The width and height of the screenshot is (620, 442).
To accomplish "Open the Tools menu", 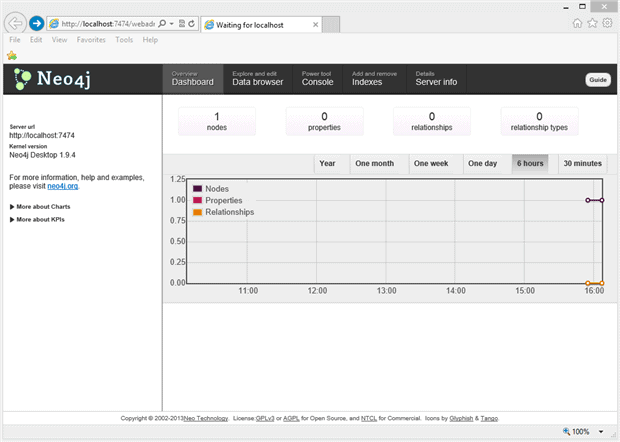I will coord(124,40).
